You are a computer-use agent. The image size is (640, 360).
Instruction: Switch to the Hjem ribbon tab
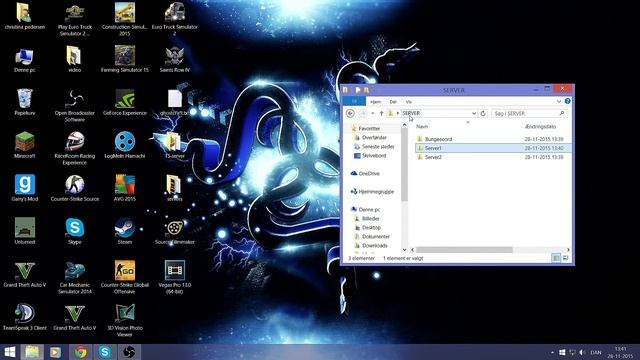click(x=376, y=102)
